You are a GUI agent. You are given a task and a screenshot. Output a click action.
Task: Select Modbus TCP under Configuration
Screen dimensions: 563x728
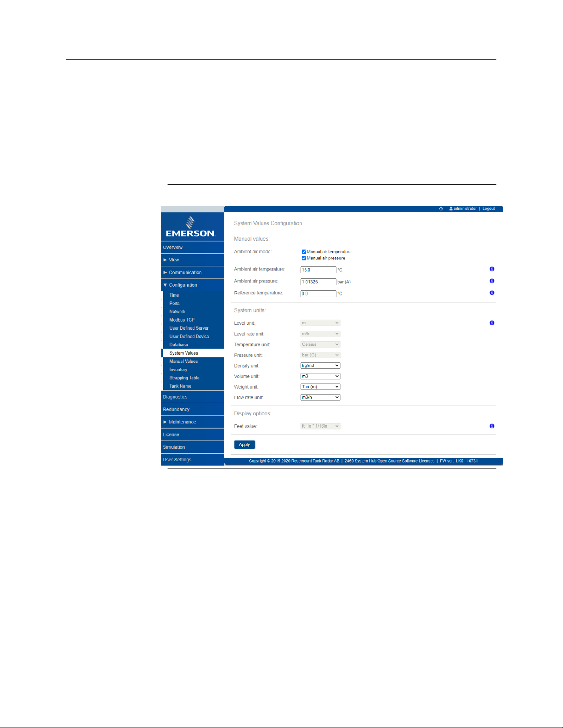(x=193, y=320)
